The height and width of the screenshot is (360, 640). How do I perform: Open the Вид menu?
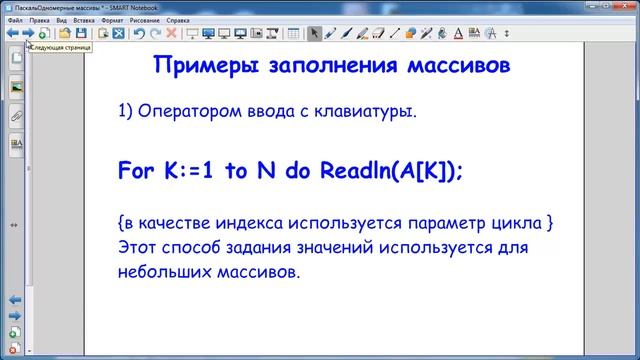pyautogui.click(x=61, y=20)
